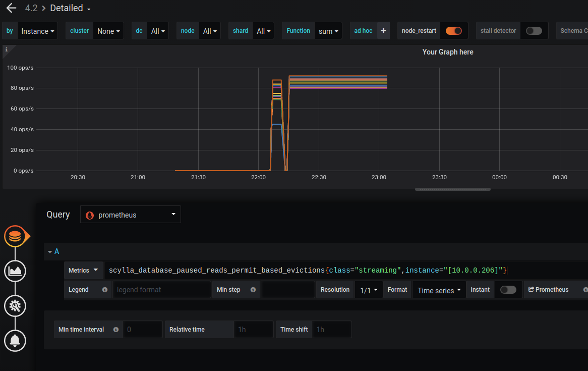Screen dimensions: 588x371
Task: Focus the Min step input
Action: [287, 290]
